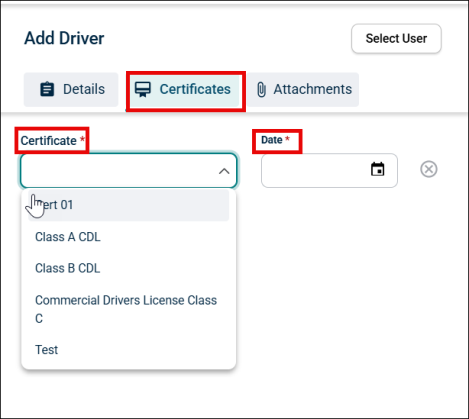Screen dimensions: 469x419
Task: Go to the Attachments tab
Action: point(303,89)
